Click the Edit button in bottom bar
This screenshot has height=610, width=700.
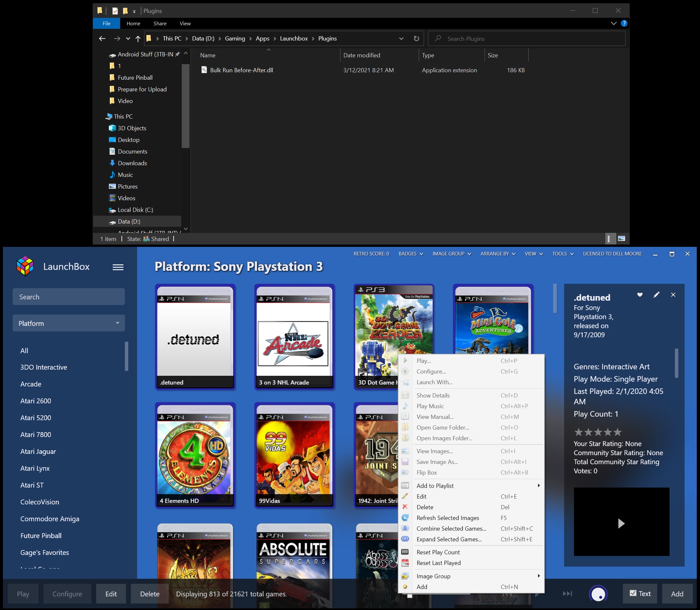[x=111, y=594]
